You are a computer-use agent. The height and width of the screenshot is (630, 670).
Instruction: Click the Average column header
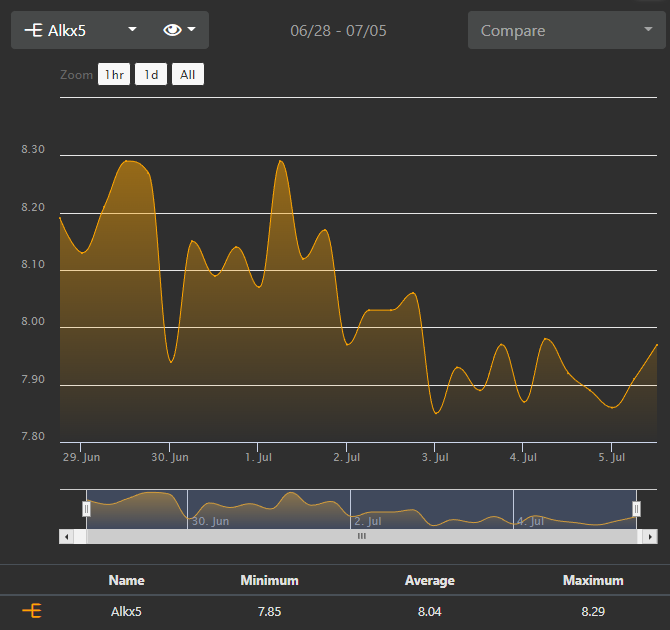(429, 580)
